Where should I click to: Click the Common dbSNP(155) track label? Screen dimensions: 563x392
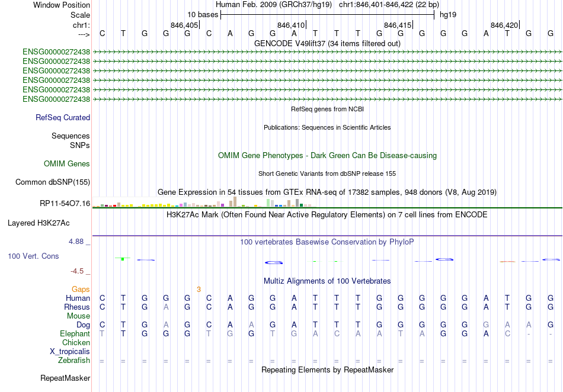tap(52, 182)
